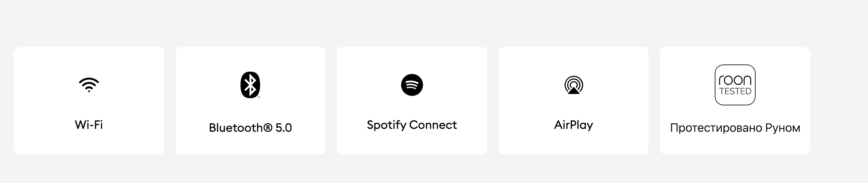Click the Spotify logo icon

pyautogui.click(x=412, y=85)
